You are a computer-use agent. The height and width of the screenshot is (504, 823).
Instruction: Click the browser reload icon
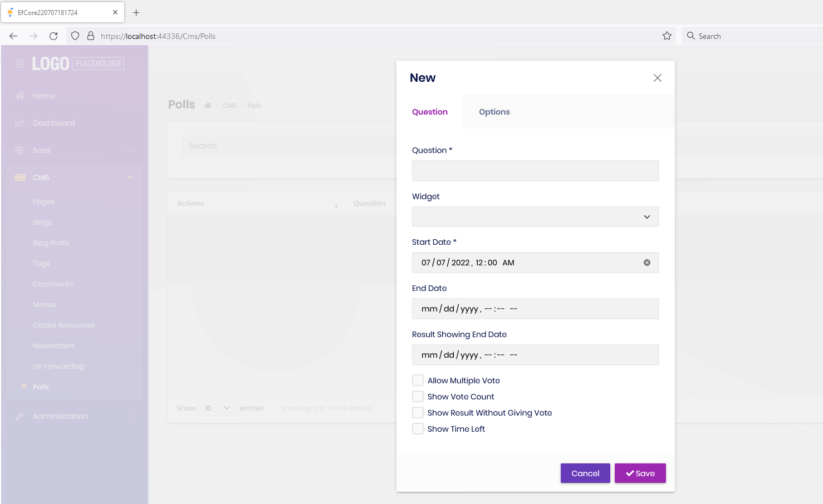tap(53, 36)
